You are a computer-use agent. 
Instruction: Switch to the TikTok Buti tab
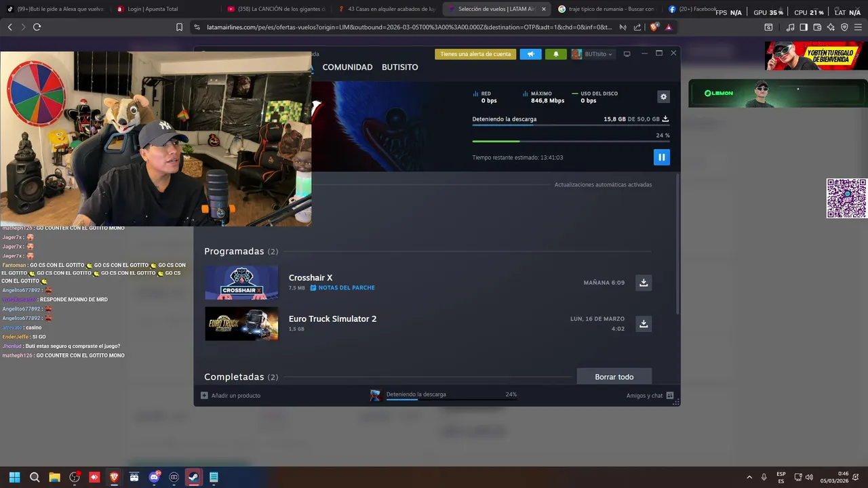click(56, 9)
